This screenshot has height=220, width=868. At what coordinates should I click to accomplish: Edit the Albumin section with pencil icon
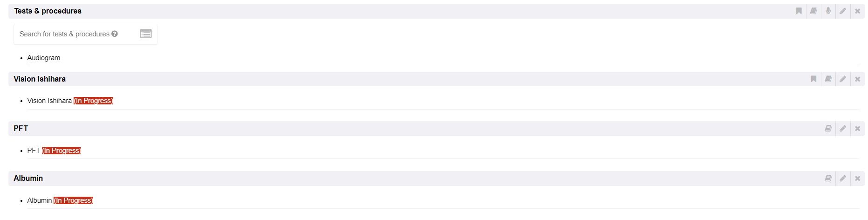coord(843,178)
